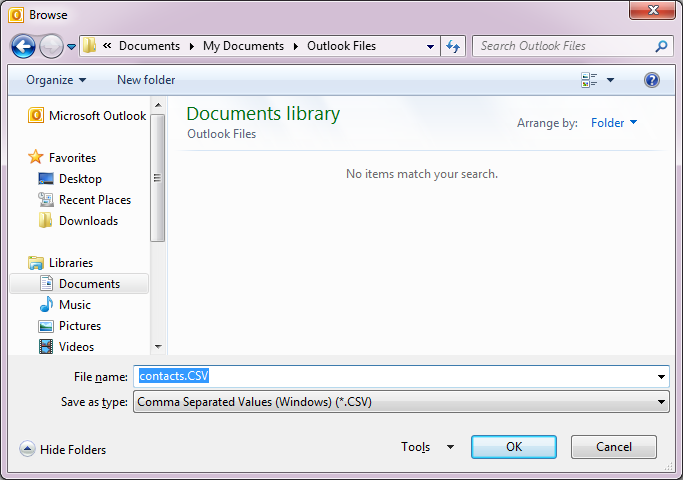Select Libraries in the navigation pane
Image resolution: width=683 pixels, height=480 pixels.
tap(71, 263)
